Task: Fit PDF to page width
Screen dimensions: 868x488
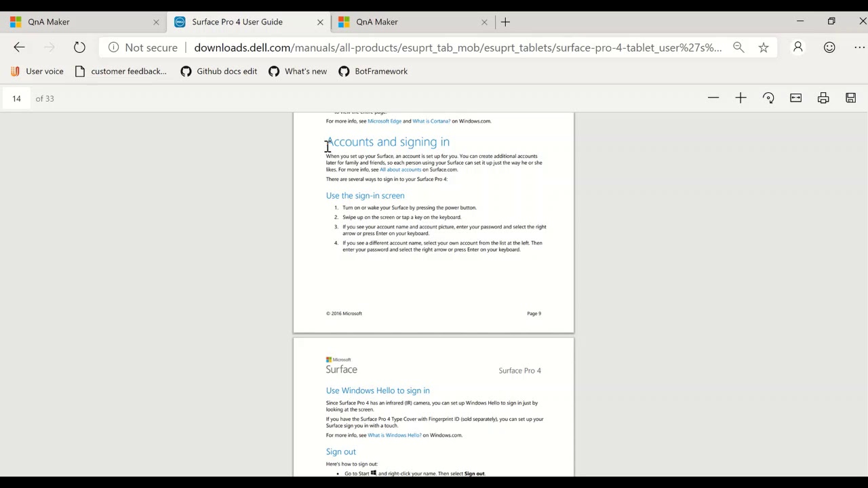Action: (796, 98)
